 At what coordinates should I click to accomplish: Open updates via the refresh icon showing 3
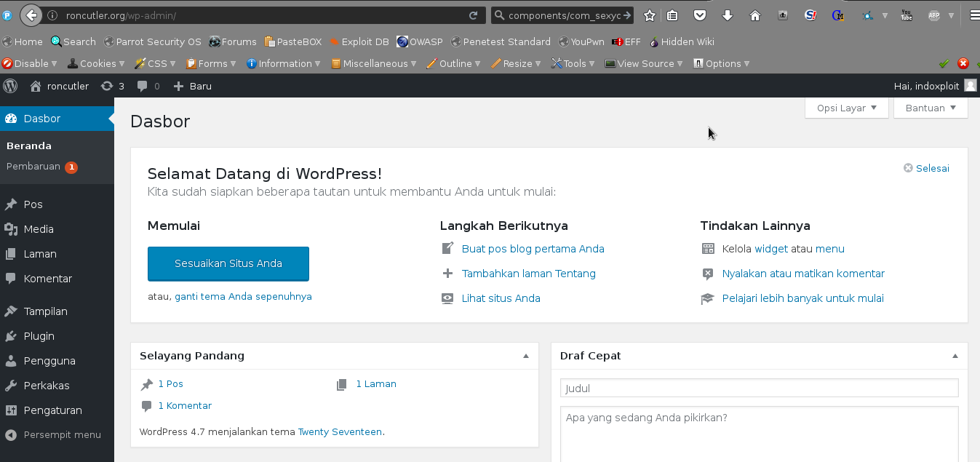tap(112, 86)
